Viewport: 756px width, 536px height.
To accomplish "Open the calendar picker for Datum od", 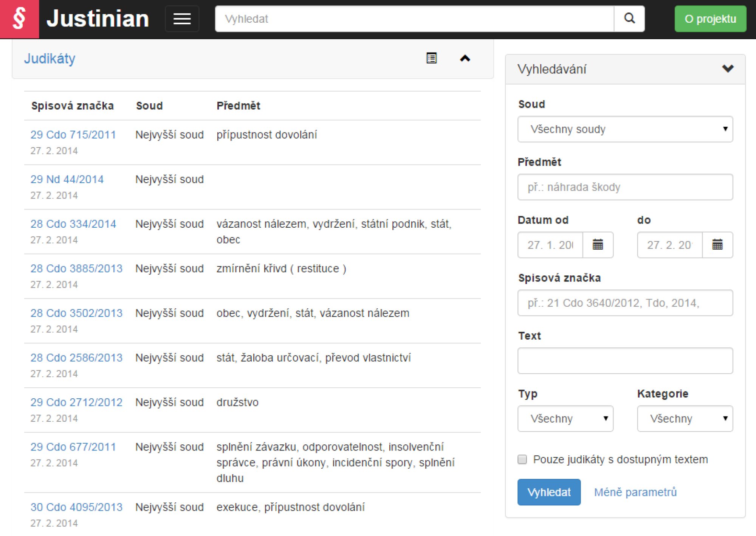I will [x=598, y=245].
